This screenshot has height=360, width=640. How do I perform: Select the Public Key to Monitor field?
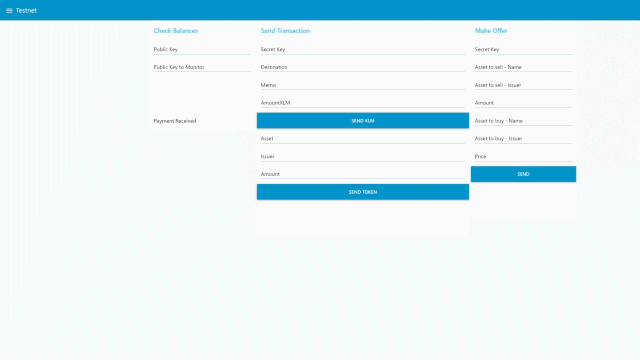[x=202, y=67]
